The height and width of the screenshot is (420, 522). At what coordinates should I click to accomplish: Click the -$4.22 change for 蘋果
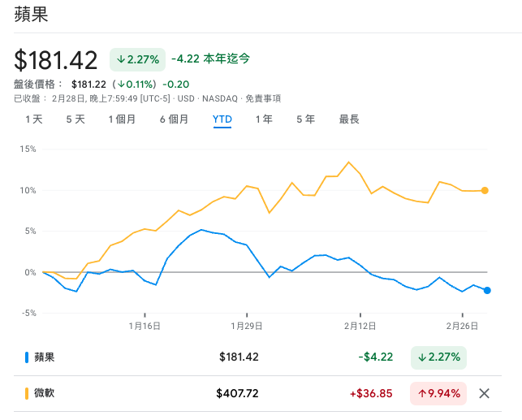coord(376,357)
